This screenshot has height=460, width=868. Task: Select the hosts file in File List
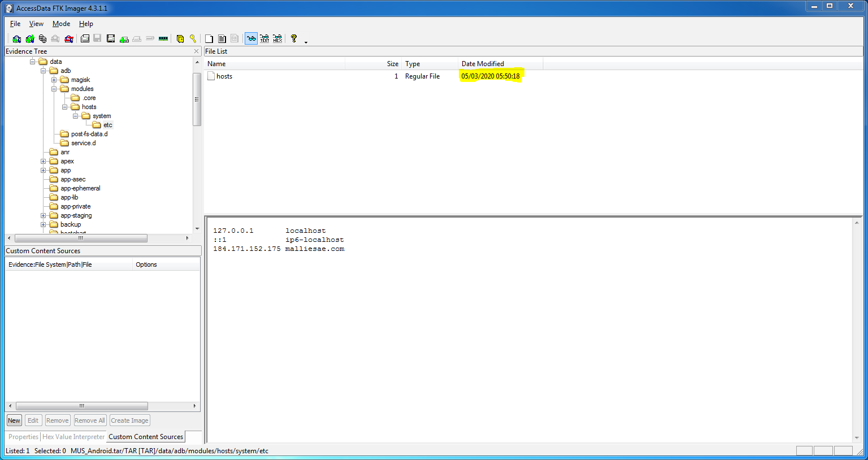coord(224,76)
